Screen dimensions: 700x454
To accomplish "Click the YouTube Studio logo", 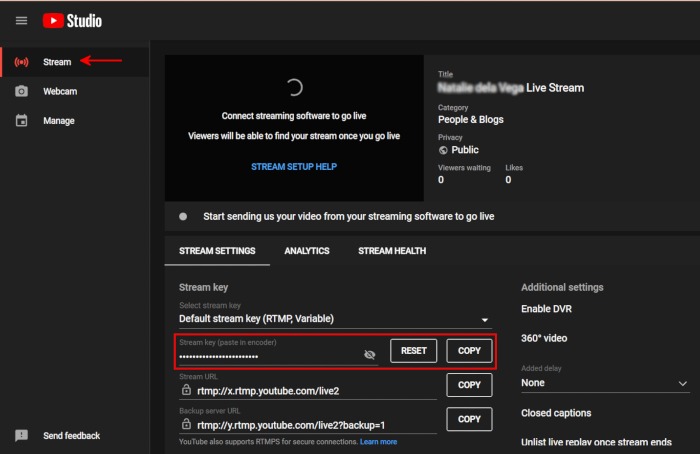I will 72,21.
